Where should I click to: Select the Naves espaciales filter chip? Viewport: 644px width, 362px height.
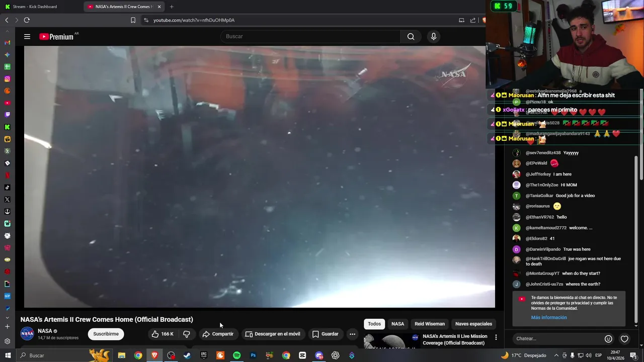click(x=473, y=324)
